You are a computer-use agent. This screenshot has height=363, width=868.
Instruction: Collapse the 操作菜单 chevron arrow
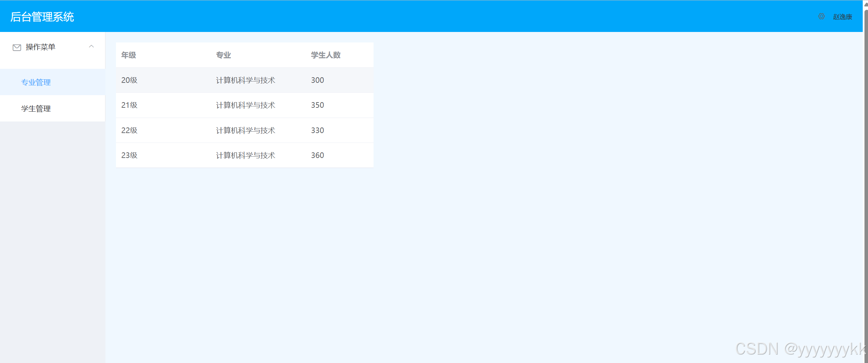click(x=91, y=47)
